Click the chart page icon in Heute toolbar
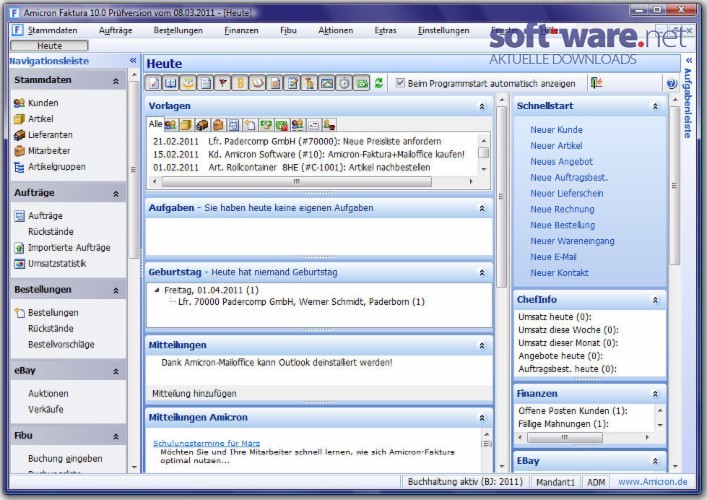The width and height of the screenshot is (707, 500). click(x=153, y=83)
